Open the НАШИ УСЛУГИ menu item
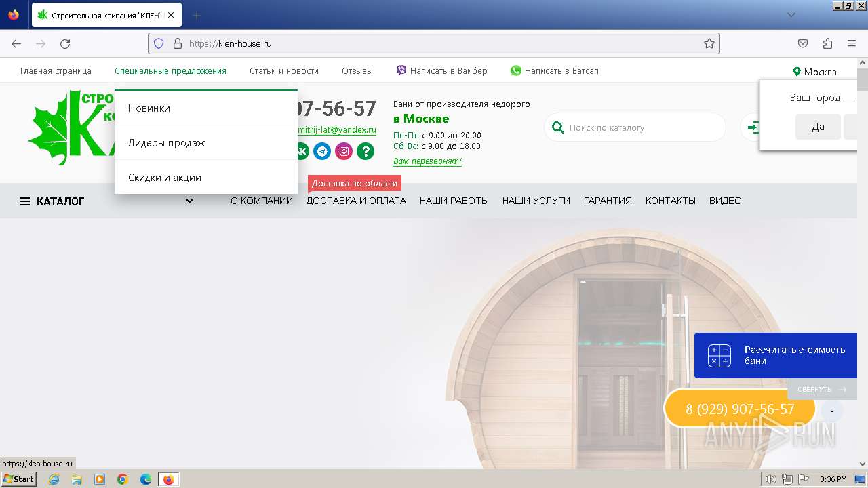 tap(536, 201)
